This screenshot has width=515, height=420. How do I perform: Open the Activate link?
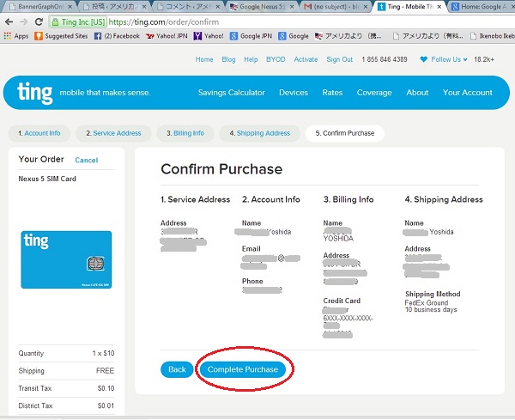tap(306, 59)
